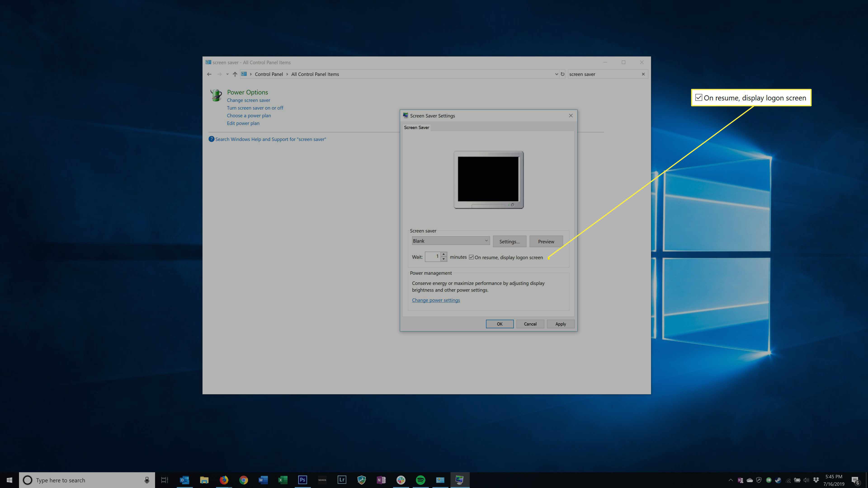Viewport: 868px width, 488px height.
Task: Open OneNote from the taskbar
Action: coord(381,480)
